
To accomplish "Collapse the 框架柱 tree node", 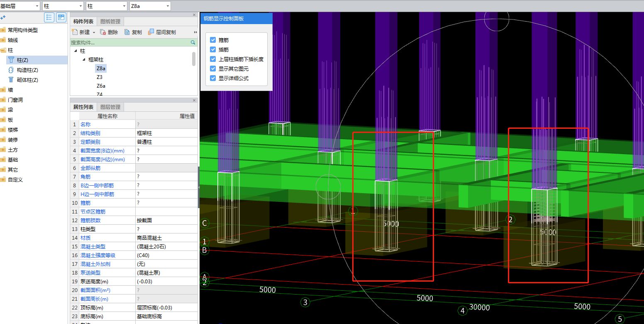I will (84, 59).
